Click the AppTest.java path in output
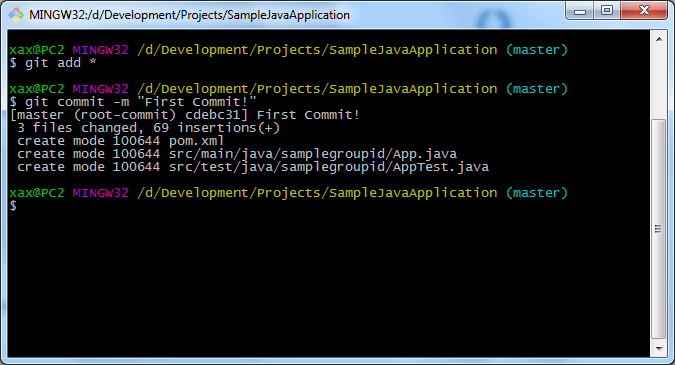This screenshot has height=365, width=675. 328,167
